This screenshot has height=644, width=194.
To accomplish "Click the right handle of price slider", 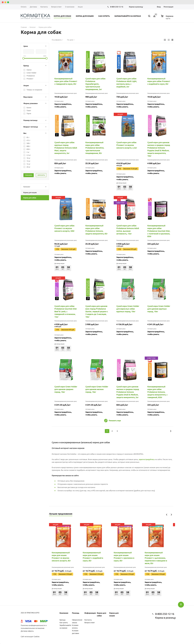I will pos(46,58).
